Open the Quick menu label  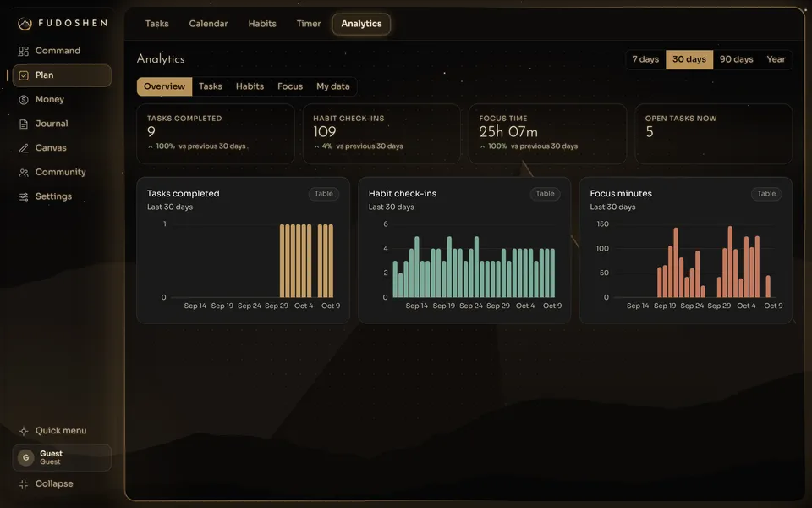pos(61,431)
